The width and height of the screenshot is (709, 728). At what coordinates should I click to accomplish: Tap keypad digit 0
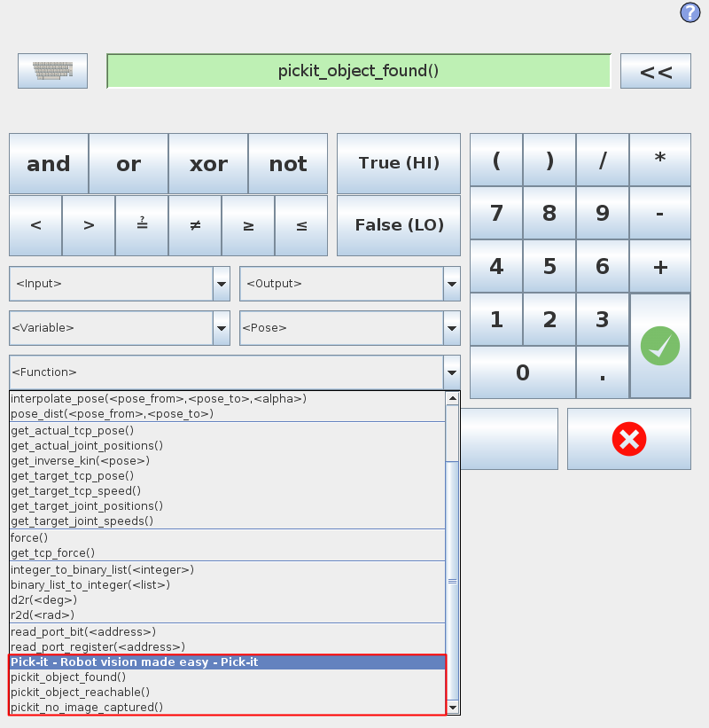pos(523,372)
